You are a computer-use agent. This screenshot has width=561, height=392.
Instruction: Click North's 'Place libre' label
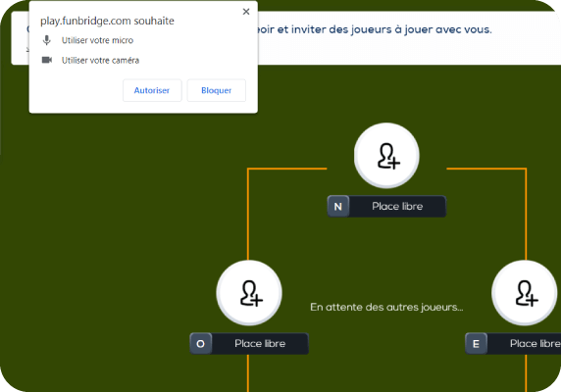(397, 206)
